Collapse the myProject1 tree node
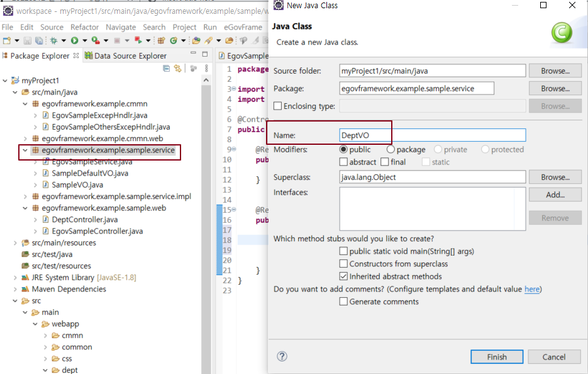Viewport: 588px width, 374px height. (x=5, y=81)
